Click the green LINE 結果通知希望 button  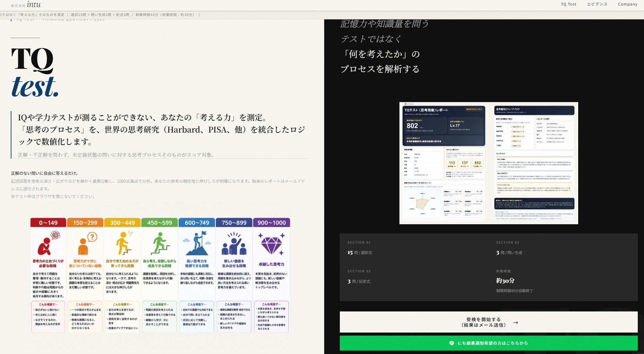point(488,343)
